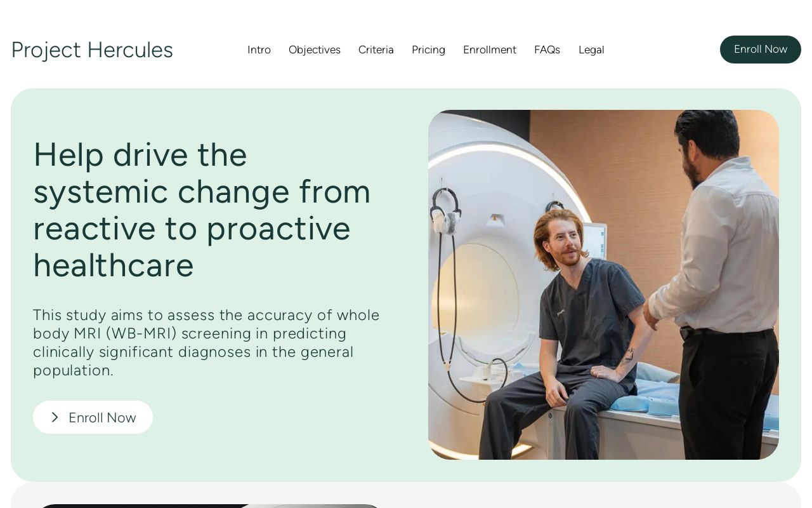Click the headphones hanging on the MRI scanner
Image resolution: width=812 pixels, height=508 pixels.
click(442, 210)
